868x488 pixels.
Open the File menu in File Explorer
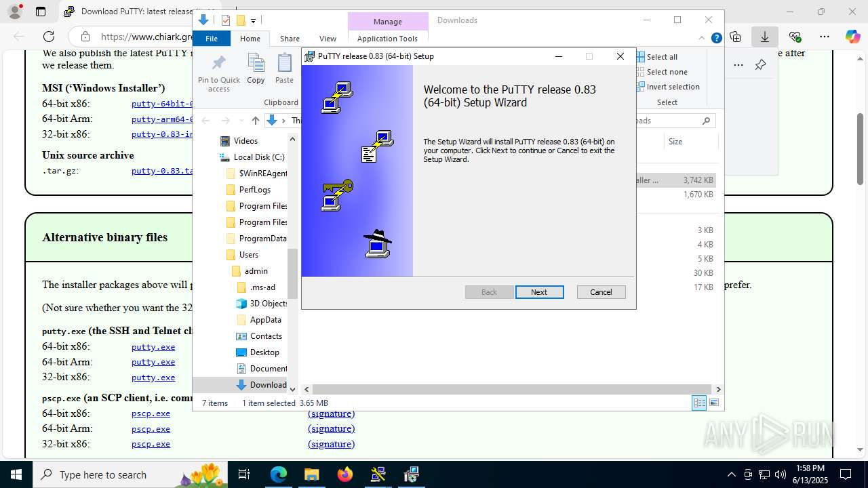pos(212,39)
